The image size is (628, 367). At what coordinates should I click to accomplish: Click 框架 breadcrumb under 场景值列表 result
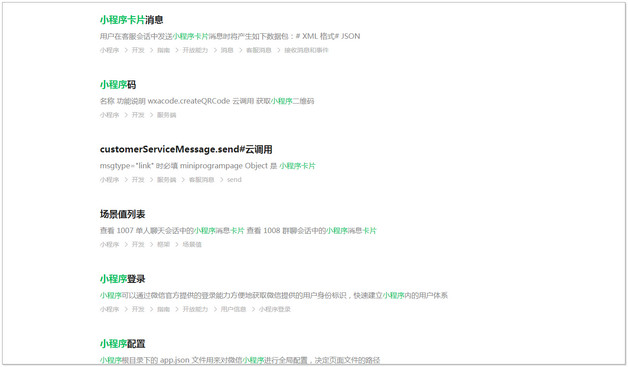click(x=163, y=245)
